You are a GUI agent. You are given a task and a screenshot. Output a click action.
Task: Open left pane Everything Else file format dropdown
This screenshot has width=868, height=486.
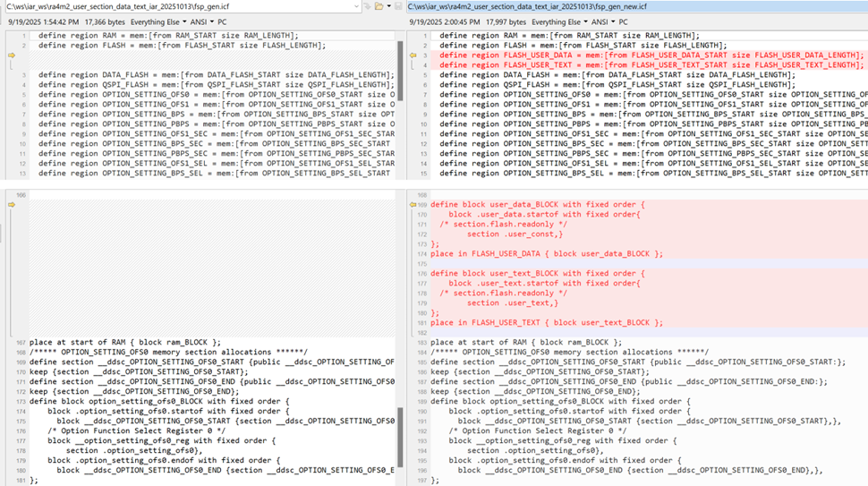click(x=157, y=22)
